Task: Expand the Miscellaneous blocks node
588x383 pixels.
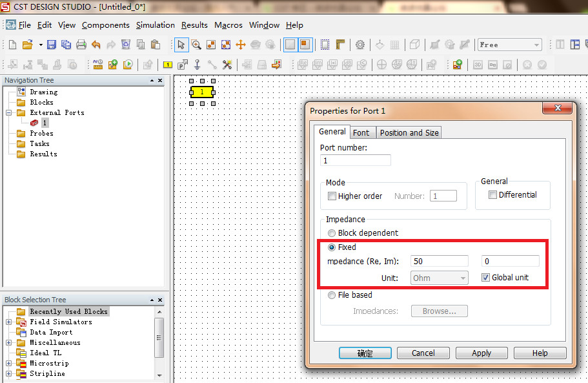Action: coord(8,342)
